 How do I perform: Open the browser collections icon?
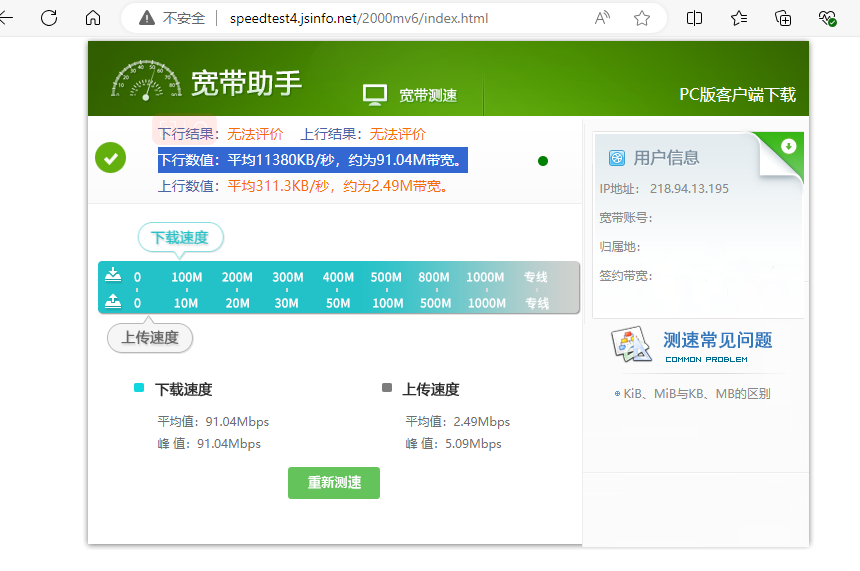pyautogui.click(x=784, y=18)
